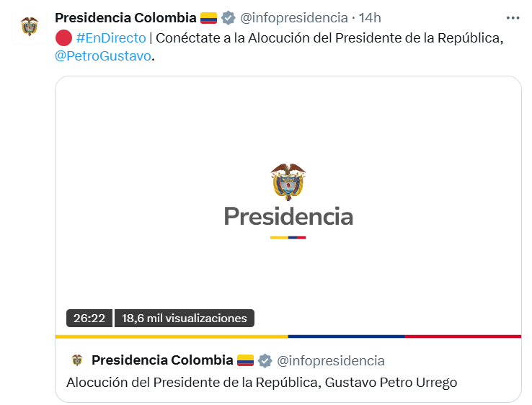Open the tweet's 14h timestamp

(371, 18)
